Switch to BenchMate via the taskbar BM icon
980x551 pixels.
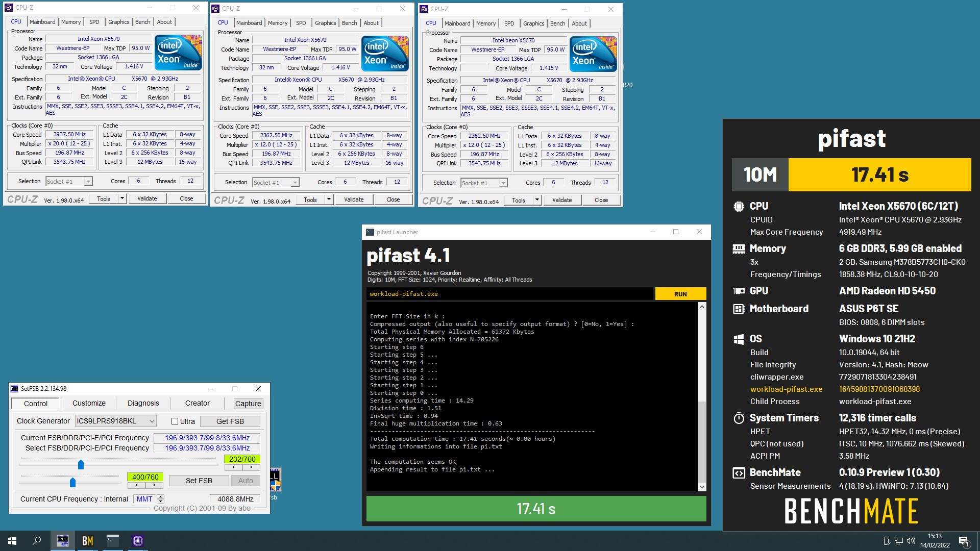[x=87, y=541]
